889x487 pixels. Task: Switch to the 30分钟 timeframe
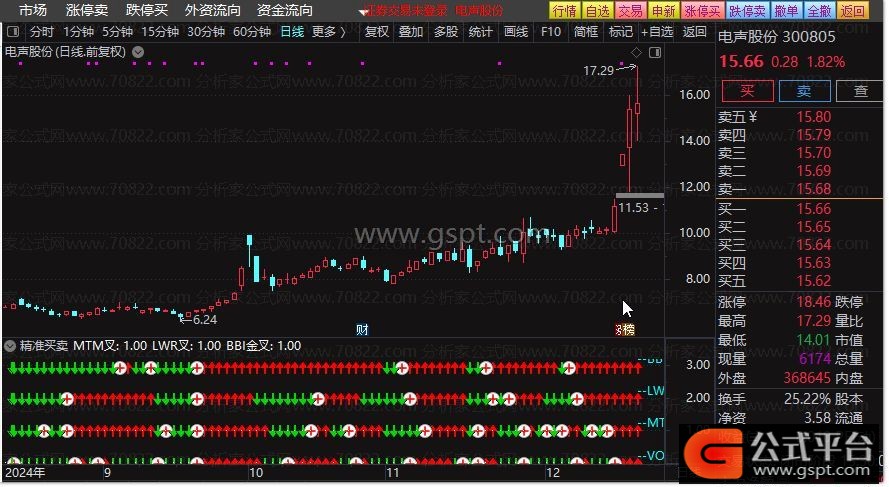pos(206,32)
